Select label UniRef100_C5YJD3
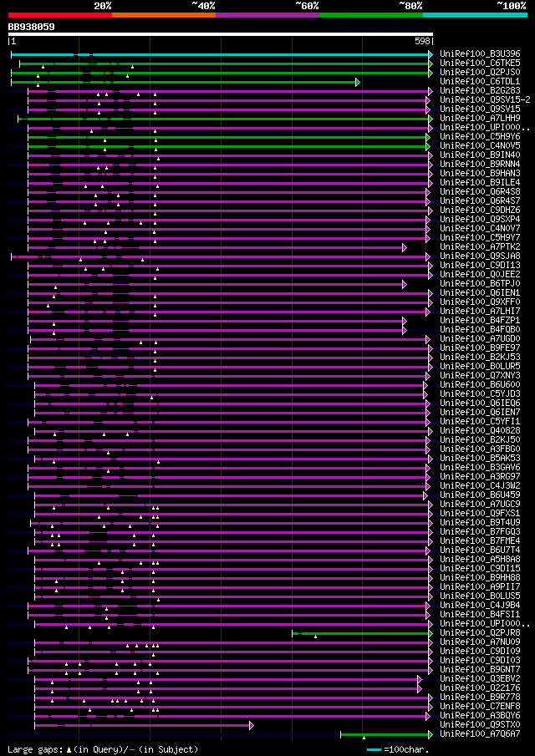This screenshot has height=756, width=535. click(478, 394)
